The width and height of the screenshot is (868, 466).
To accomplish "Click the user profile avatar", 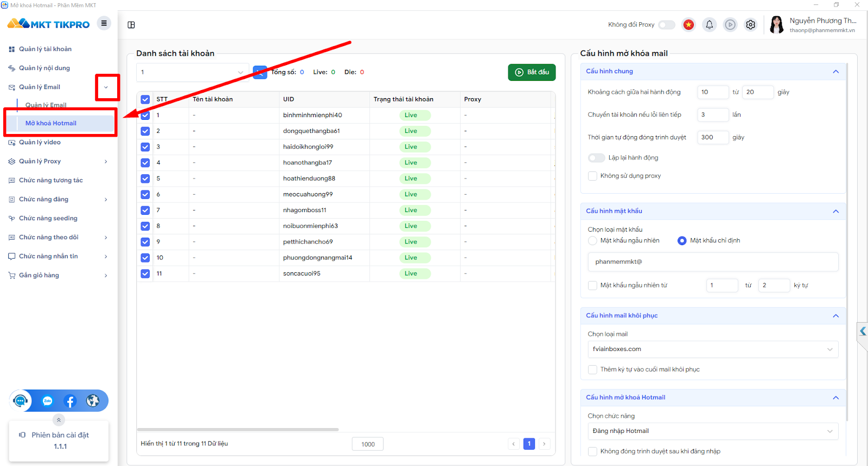I will tap(777, 24).
